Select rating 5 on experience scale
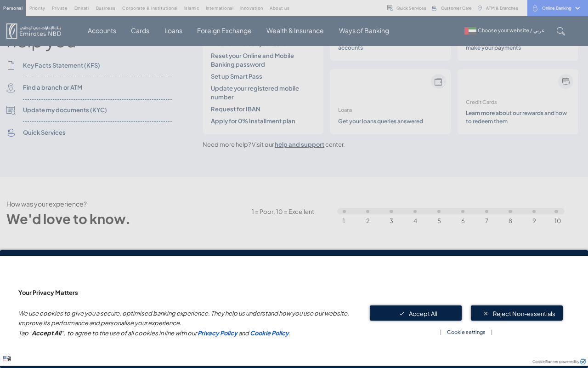This screenshot has height=368, width=588. (439, 212)
